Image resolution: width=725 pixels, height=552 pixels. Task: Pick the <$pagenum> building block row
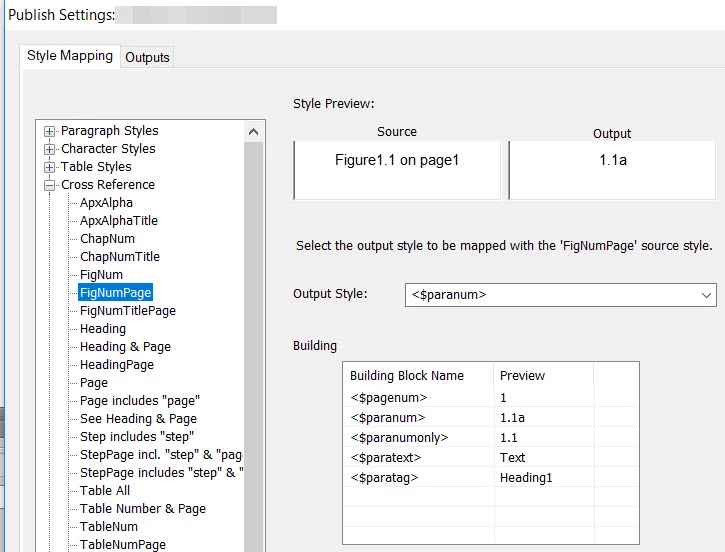point(491,398)
